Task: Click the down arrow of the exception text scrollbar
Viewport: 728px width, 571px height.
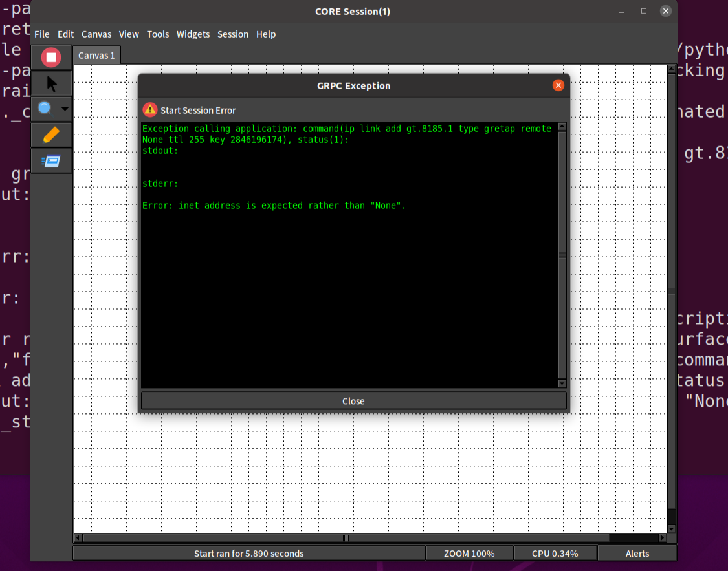Action: [x=562, y=383]
